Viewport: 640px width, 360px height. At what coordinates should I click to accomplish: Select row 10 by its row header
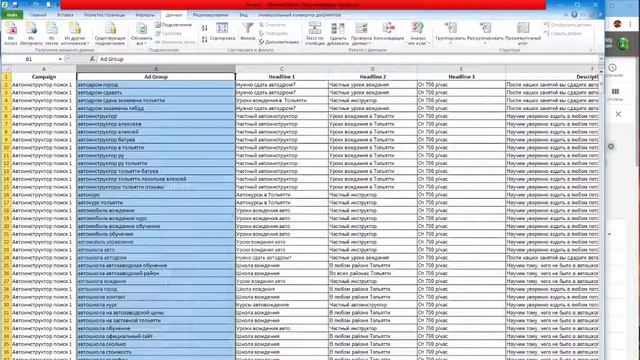tap(6, 147)
